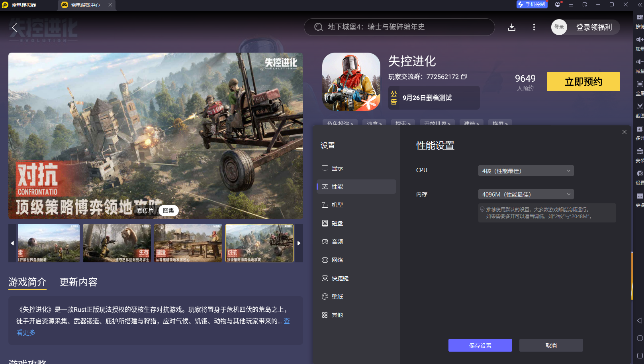The height and width of the screenshot is (364, 644).
Task: Open the user account icon in title bar
Action: (558, 4)
